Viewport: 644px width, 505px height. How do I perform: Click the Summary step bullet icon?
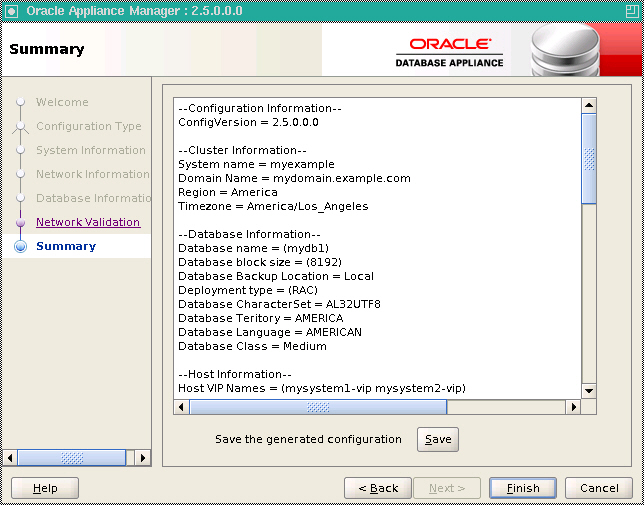tap(21, 246)
